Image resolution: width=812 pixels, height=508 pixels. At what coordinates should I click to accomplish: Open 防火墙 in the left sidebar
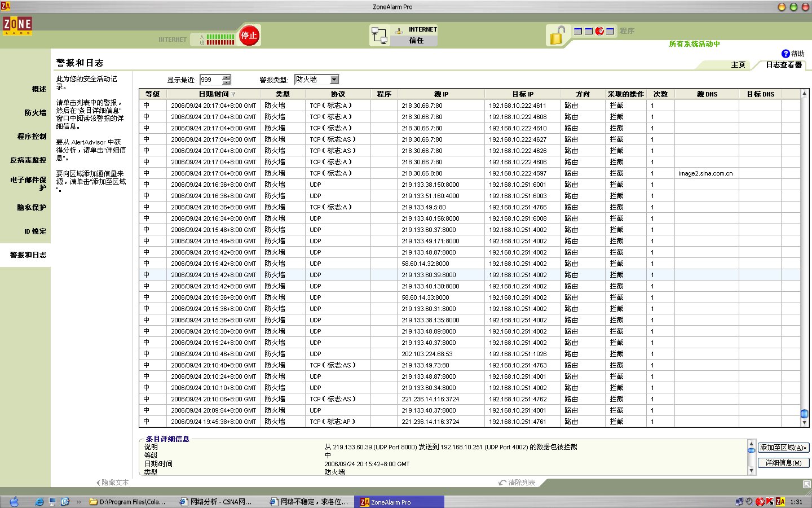click(x=35, y=113)
